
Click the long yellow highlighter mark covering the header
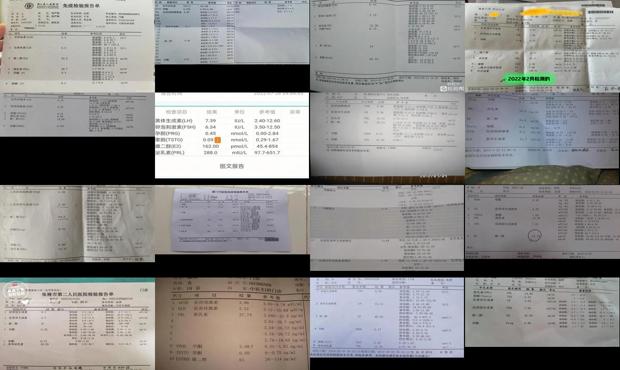click(x=552, y=12)
